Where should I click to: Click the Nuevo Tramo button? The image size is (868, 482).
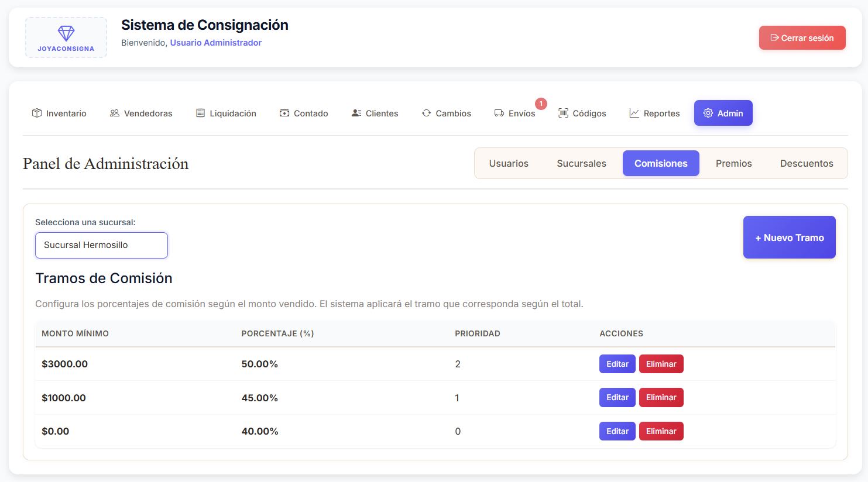(790, 237)
